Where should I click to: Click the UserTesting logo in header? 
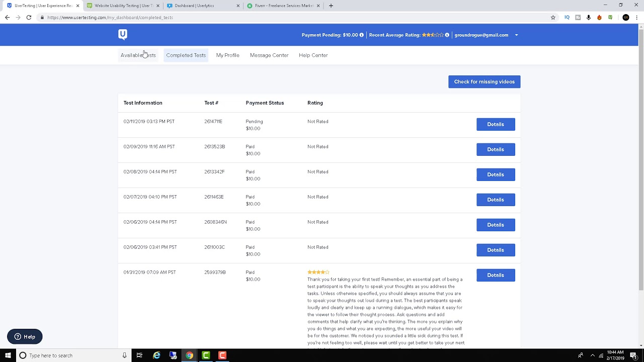pos(123,34)
